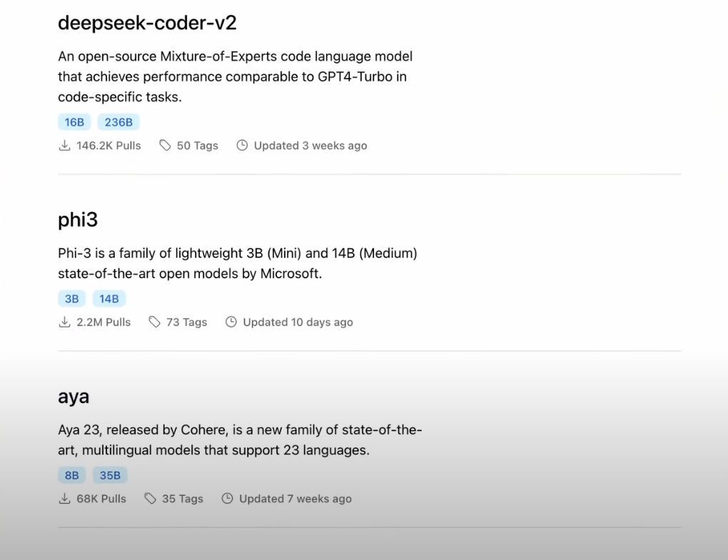Image resolution: width=728 pixels, height=560 pixels.
Task: Click the clock icon beside Updated 7 weeks ago
Action: (228, 499)
